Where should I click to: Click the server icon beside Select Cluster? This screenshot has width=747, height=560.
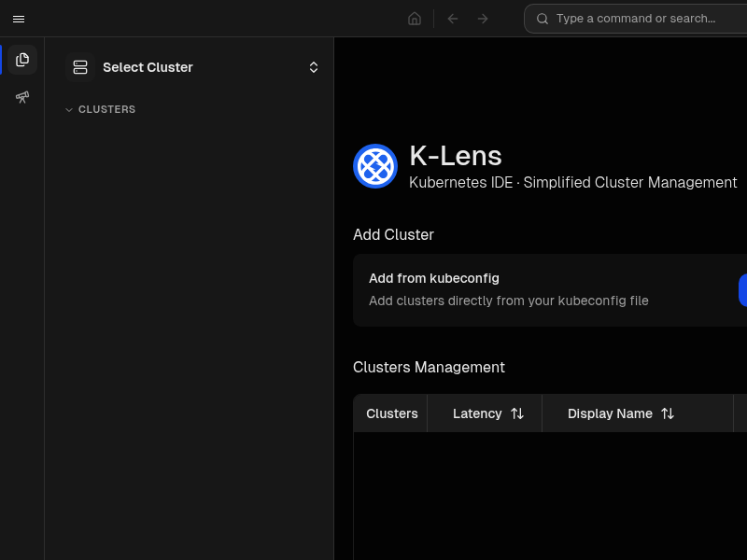(80, 67)
